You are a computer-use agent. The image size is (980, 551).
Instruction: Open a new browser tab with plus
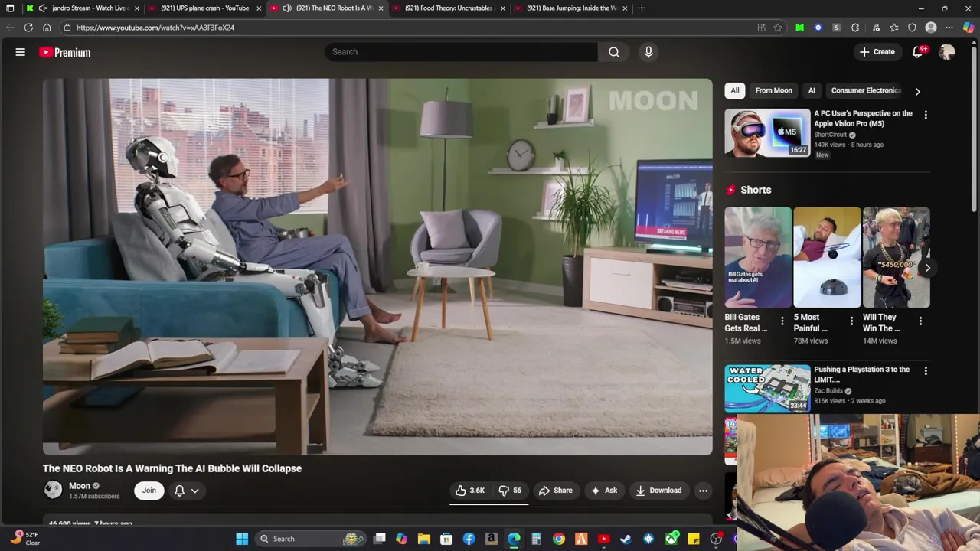click(642, 8)
